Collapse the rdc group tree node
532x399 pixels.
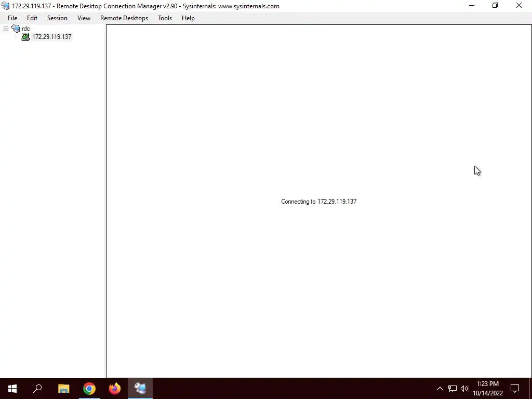tap(6, 29)
